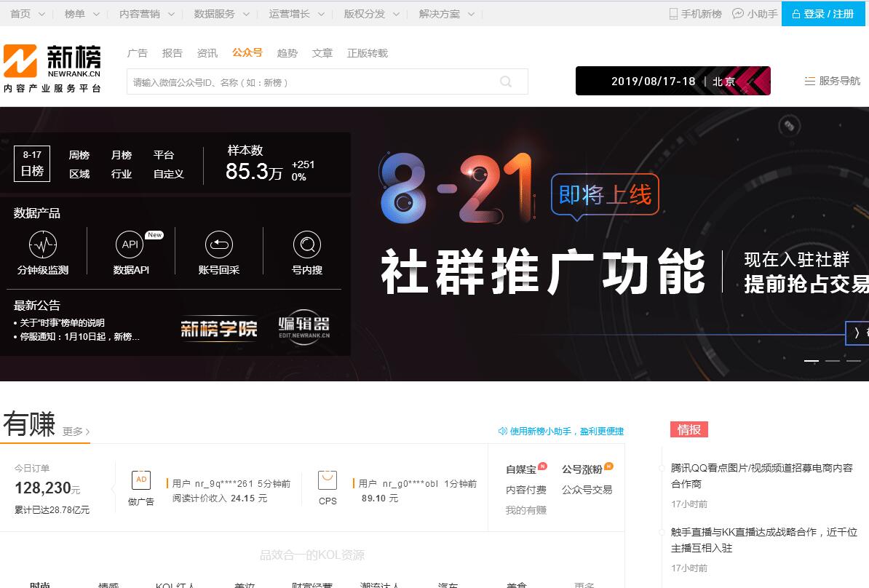The image size is (869, 588).
Task: Open the 数据API icon
Action: click(x=130, y=245)
